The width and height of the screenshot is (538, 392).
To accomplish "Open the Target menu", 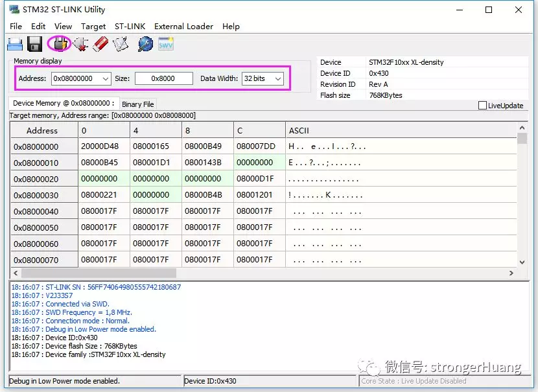I will click(x=93, y=27).
